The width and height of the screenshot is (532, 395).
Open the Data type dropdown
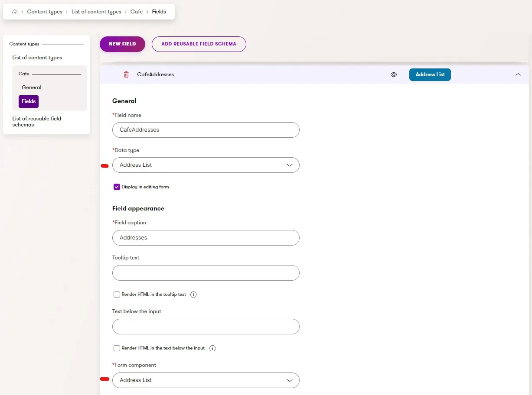point(206,165)
